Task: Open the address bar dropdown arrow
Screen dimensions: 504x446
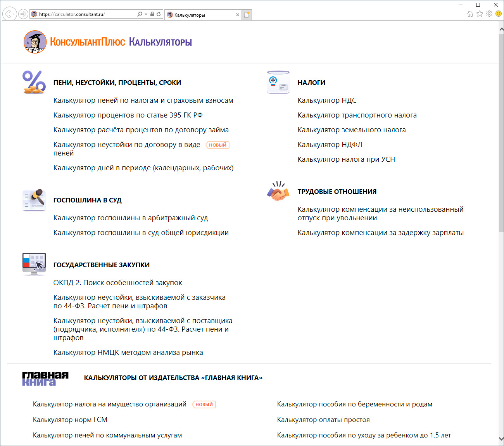Action: pos(146,14)
